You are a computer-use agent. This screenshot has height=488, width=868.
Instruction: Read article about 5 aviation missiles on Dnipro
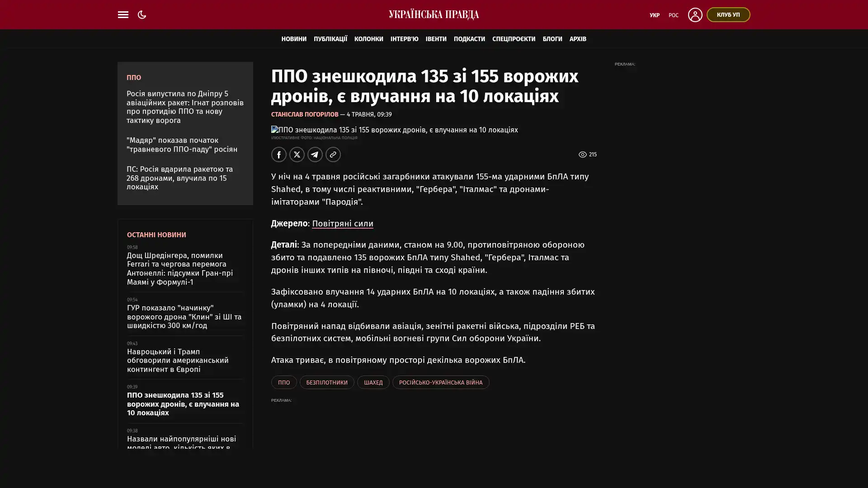pyautogui.click(x=185, y=107)
